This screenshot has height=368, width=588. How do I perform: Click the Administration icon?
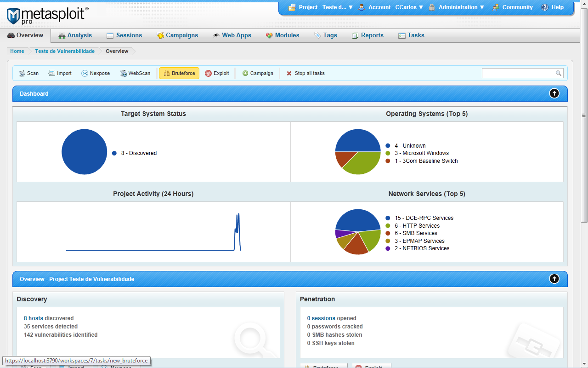tap(432, 7)
